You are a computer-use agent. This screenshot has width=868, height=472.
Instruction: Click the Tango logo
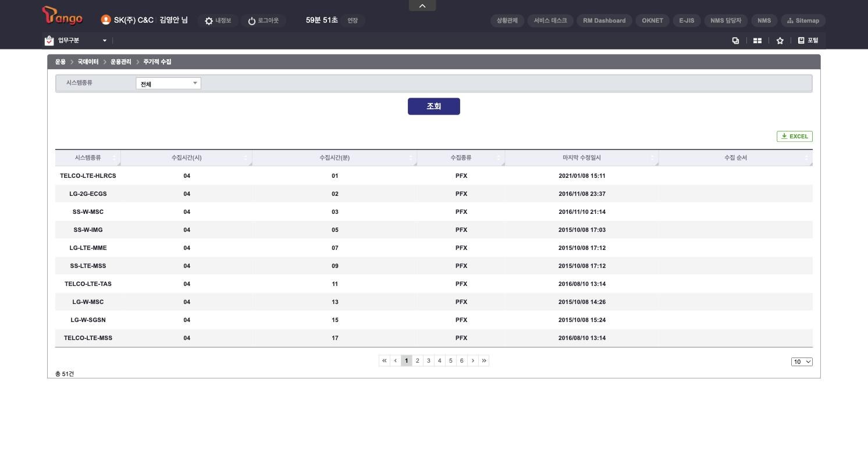coord(62,16)
